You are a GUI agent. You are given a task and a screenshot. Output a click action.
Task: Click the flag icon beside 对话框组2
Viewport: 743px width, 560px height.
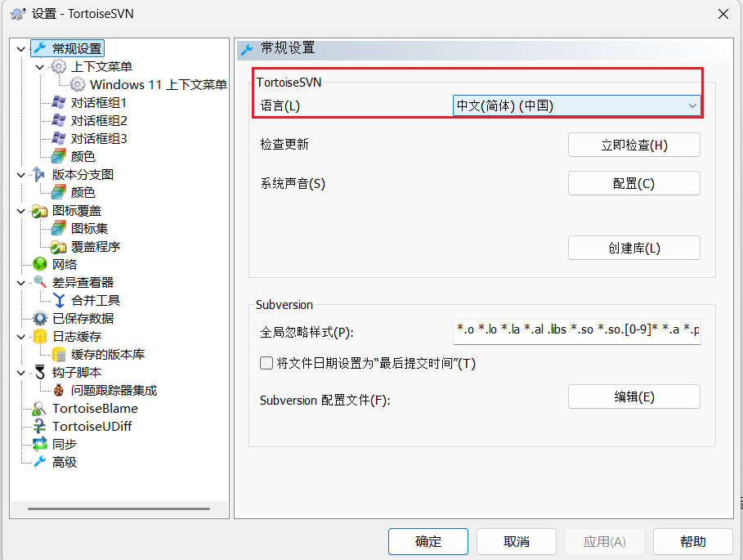[59, 120]
